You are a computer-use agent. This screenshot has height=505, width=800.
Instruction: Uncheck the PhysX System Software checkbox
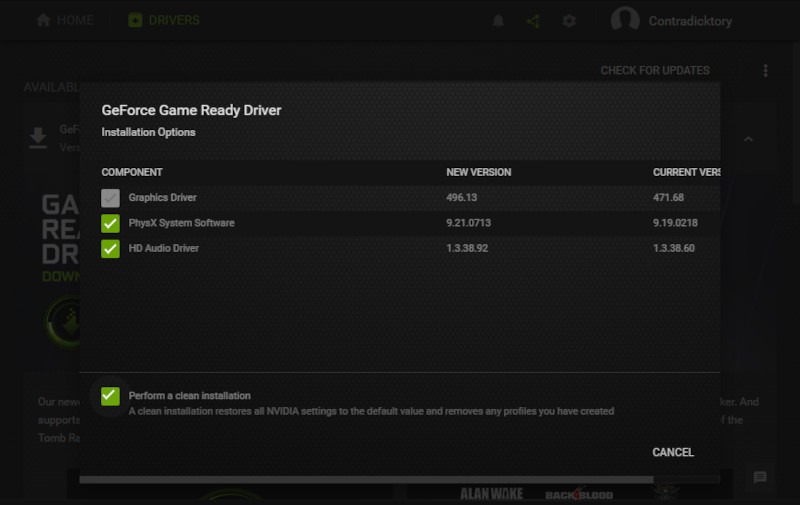click(110, 223)
